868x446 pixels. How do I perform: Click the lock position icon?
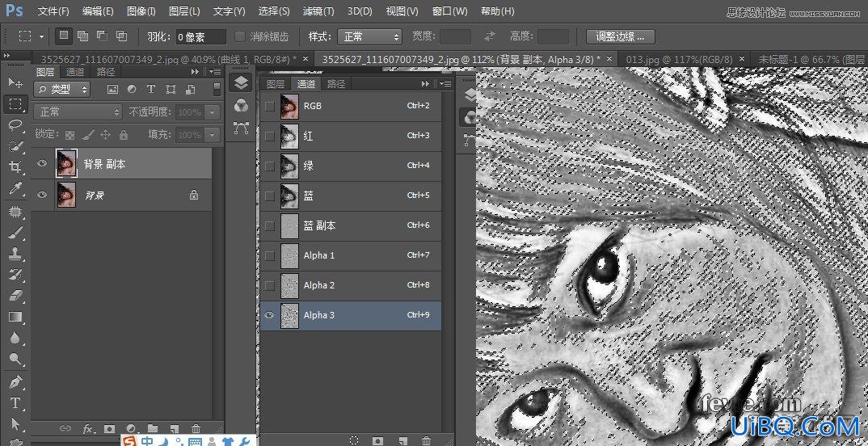105,134
